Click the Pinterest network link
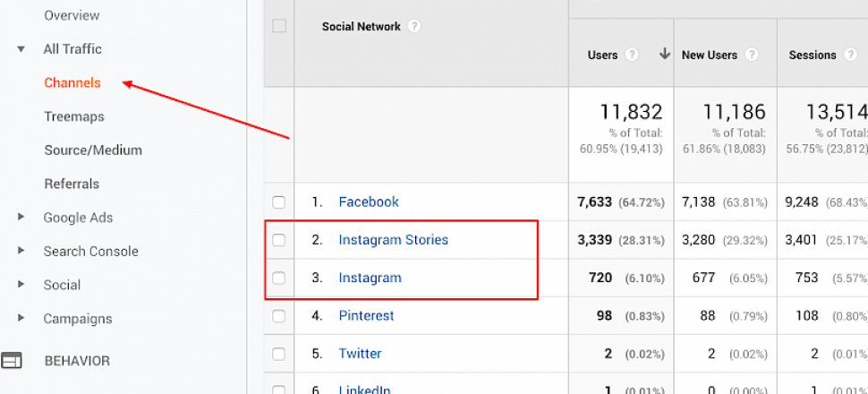The width and height of the screenshot is (868, 394). point(367,316)
